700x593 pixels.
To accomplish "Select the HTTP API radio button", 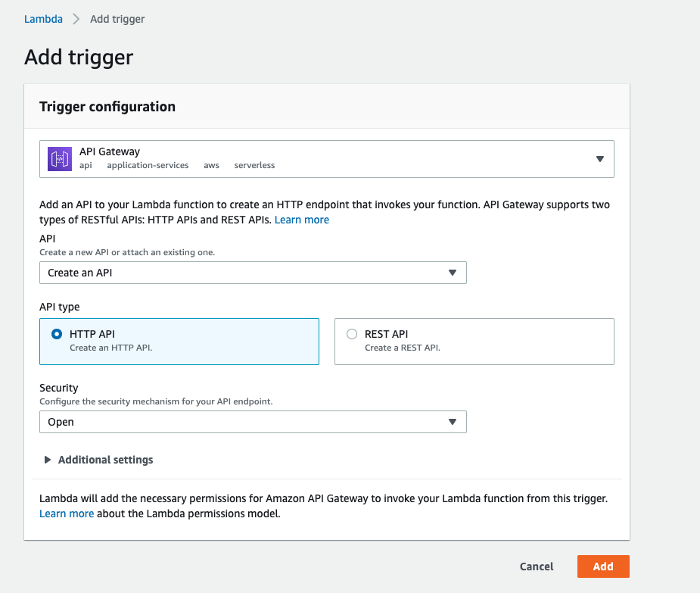I will tap(57, 334).
